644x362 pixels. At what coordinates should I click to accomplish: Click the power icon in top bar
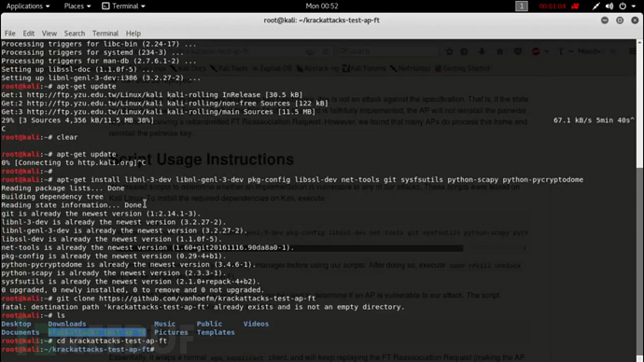click(623, 7)
